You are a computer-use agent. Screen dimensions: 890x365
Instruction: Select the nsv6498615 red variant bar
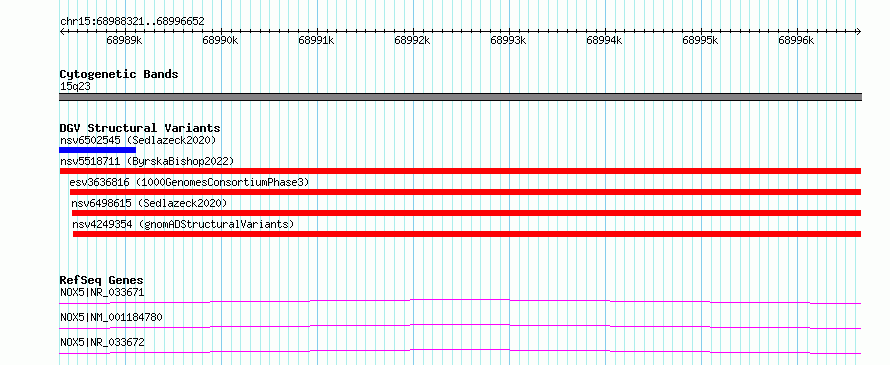pyautogui.click(x=467, y=213)
